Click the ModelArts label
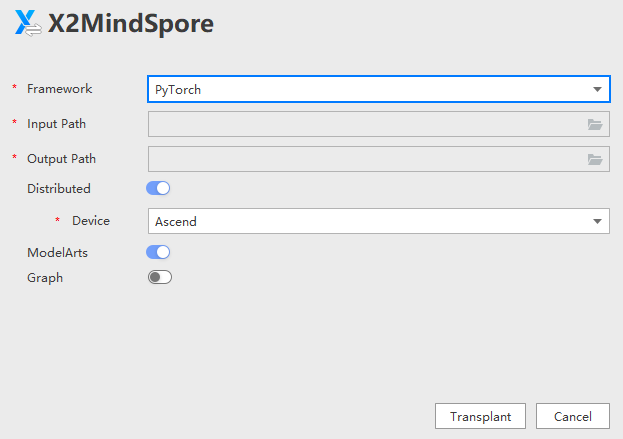 coord(58,253)
